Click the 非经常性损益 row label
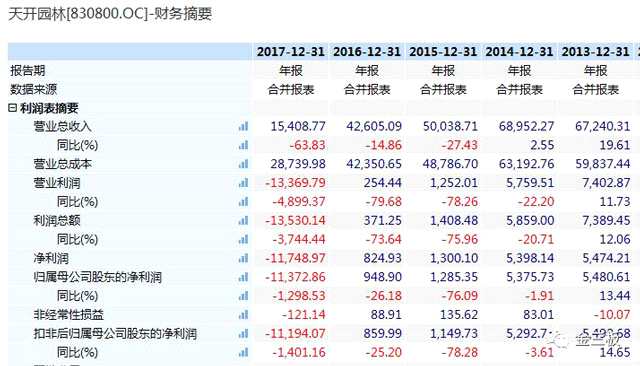This screenshot has width=640, height=366. (69, 315)
